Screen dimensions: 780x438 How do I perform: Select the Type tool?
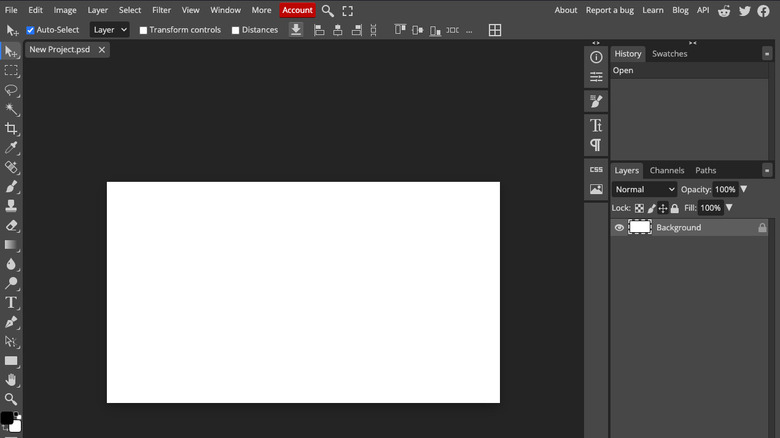(11, 302)
